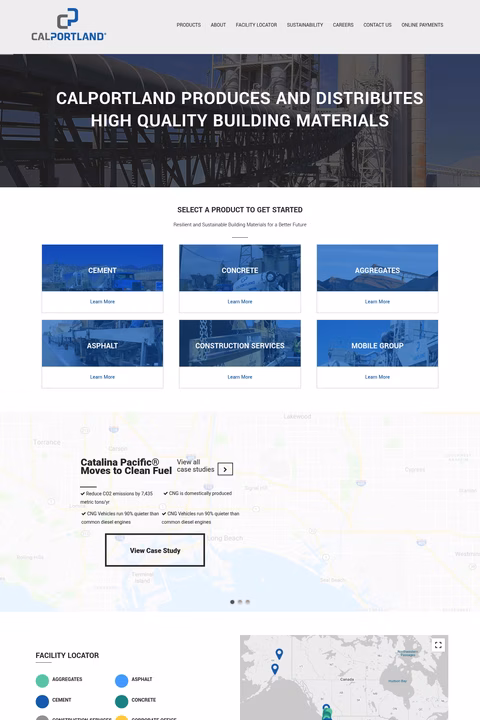This screenshot has width=480, height=720.
Task: Toggle the Concrete legend color circle
Action: click(122, 701)
